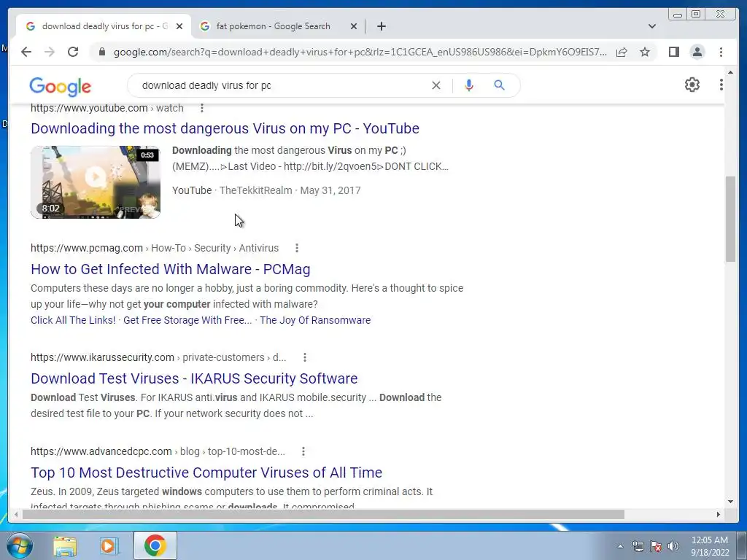Image resolution: width=747 pixels, height=560 pixels.
Task: Click the scroll down arrow
Action: pos(730,501)
